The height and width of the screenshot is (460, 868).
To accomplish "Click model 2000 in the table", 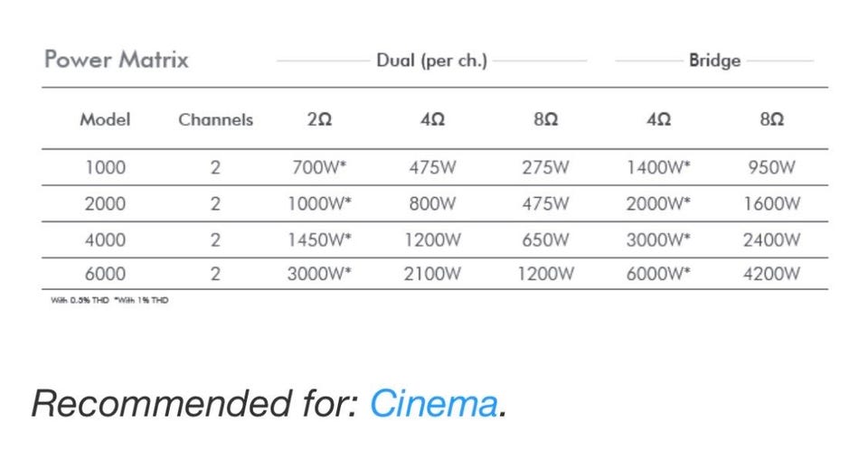I will pos(105,204).
